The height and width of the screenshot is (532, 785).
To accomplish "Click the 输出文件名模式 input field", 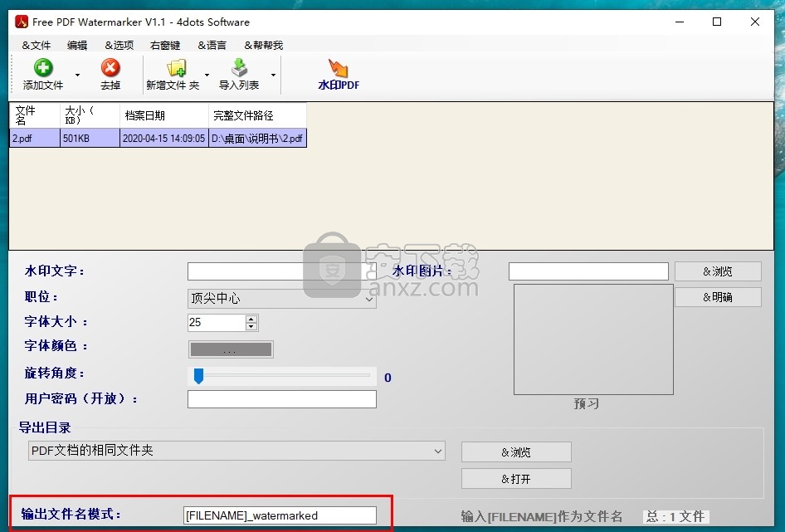I will click(x=280, y=515).
